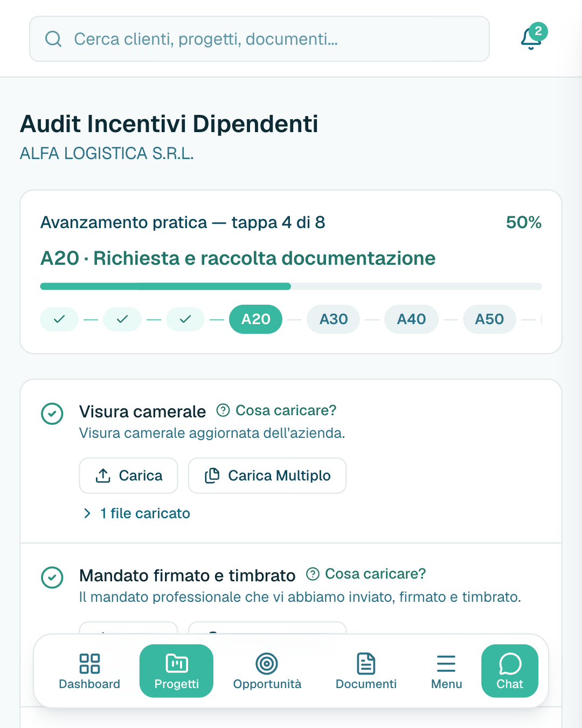The image size is (582, 728).
Task: Select the A20 step pill
Action: point(256,319)
